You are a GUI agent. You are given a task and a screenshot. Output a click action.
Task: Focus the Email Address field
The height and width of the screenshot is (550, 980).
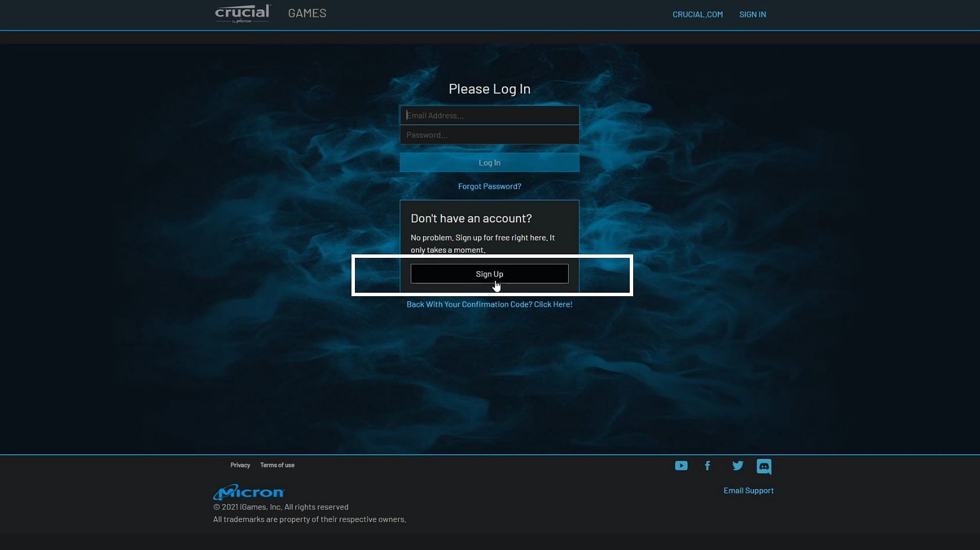[x=490, y=115]
